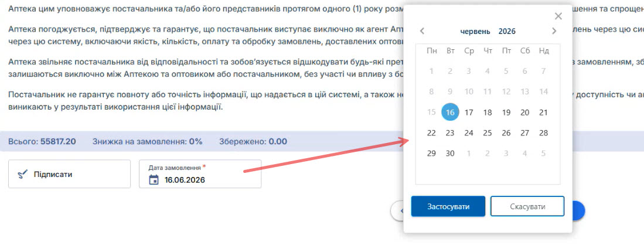Click the Скасувати button
The height and width of the screenshot is (252, 644).
(527, 206)
